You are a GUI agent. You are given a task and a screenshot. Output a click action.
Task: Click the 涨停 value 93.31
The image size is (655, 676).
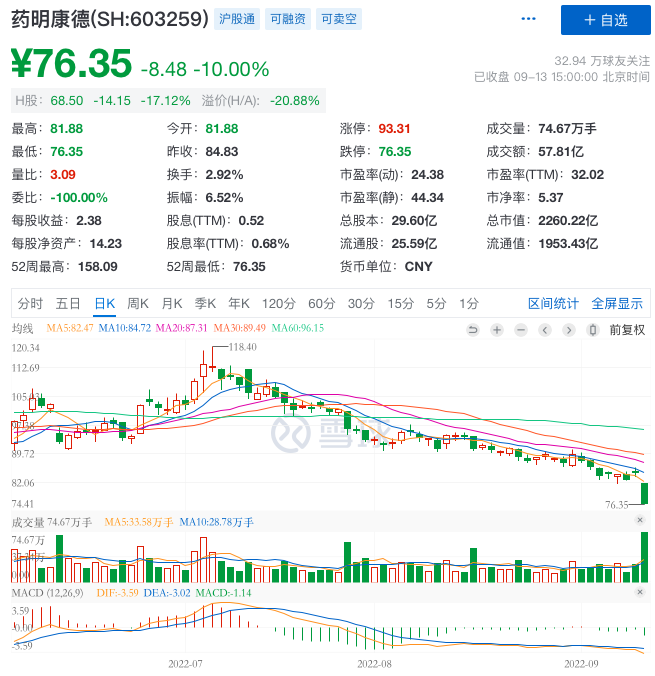pyautogui.click(x=394, y=128)
